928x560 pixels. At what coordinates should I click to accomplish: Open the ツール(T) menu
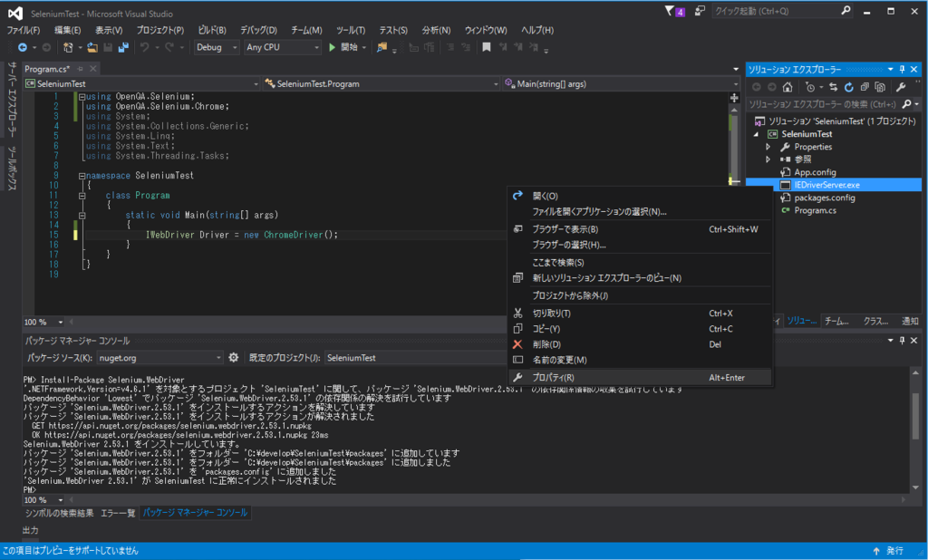(351, 30)
